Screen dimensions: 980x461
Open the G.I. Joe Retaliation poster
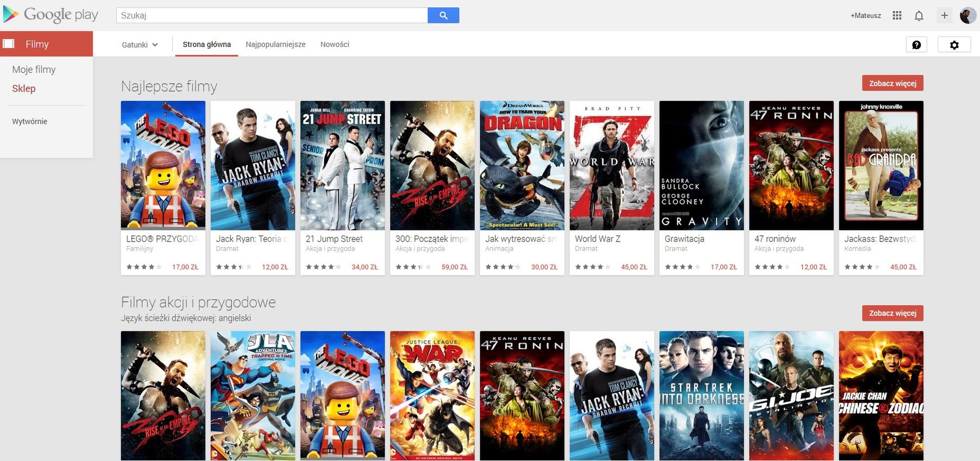point(791,396)
